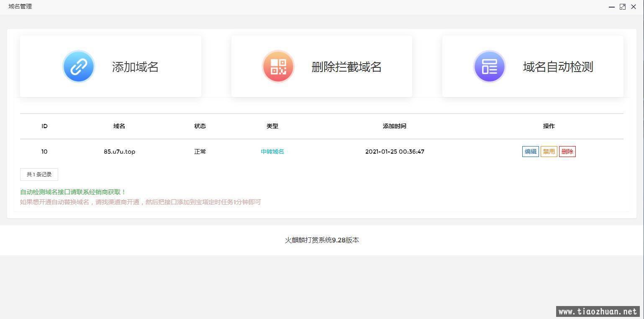Click the timestamp 2021-01-25 00:36:47
The width and height of the screenshot is (644, 319).
click(x=395, y=152)
